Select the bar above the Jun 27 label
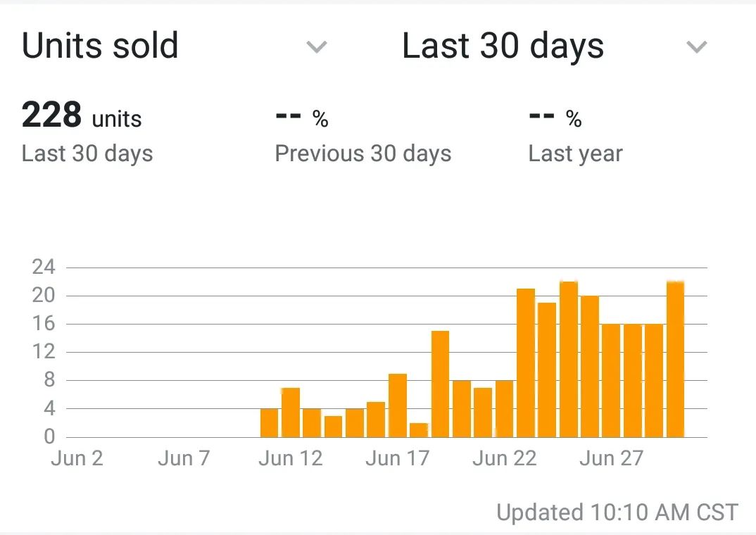This screenshot has width=756, height=535. (x=611, y=380)
